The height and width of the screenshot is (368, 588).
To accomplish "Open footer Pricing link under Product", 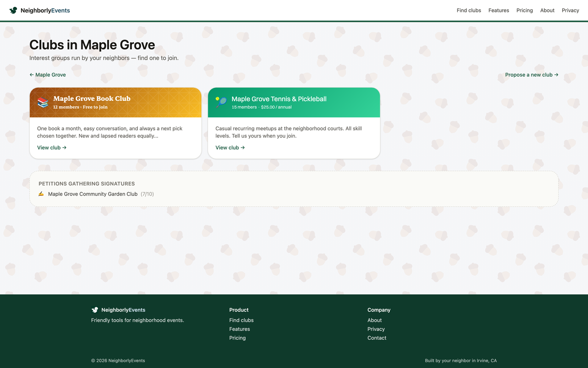I will pyautogui.click(x=237, y=338).
